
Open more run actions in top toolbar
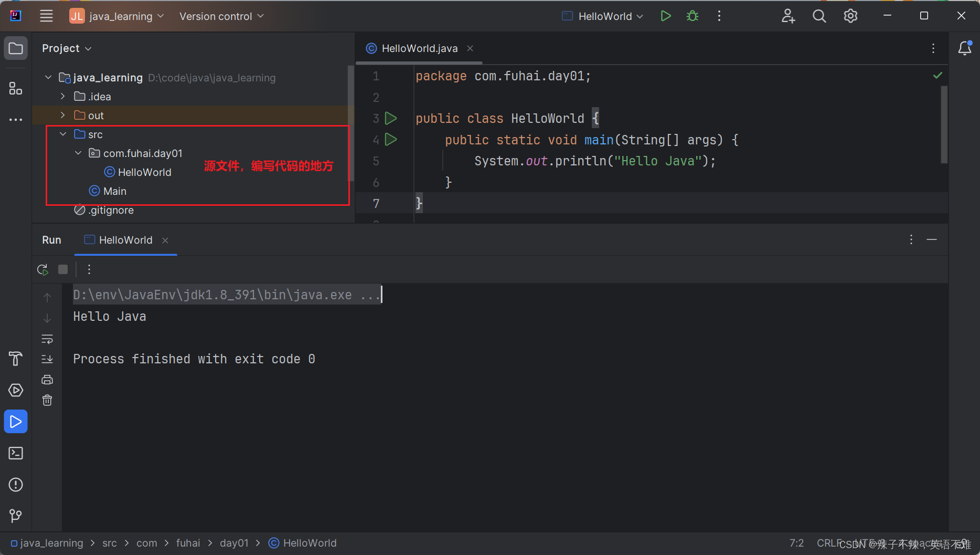click(719, 16)
